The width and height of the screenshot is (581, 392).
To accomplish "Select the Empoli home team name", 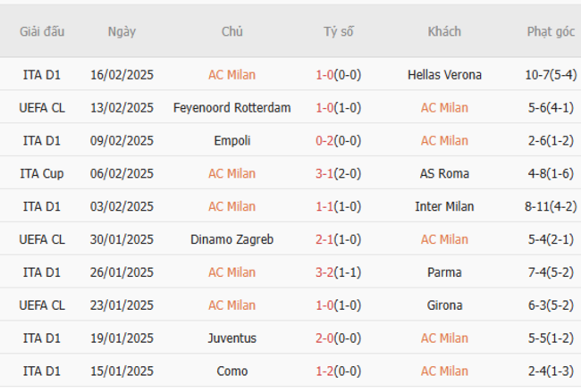I will [232, 140].
